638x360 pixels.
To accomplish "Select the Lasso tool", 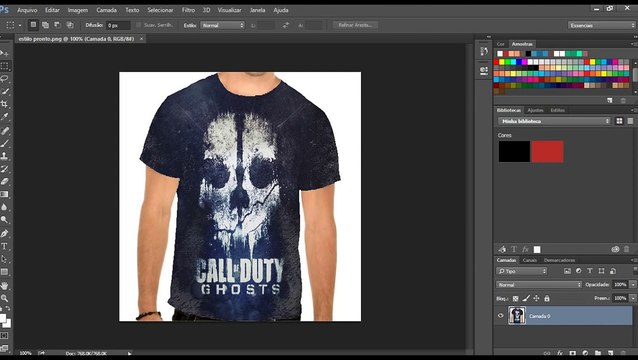I will [x=4, y=79].
